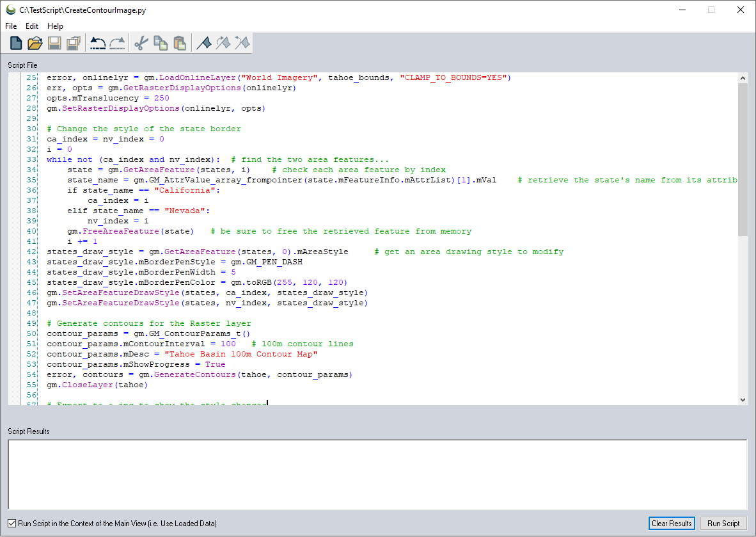Click "CLAMP_TO_BOUNDS=YES" string on line 25
Viewport: 756px width, 537px height.
pyautogui.click(x=453, y=77)
